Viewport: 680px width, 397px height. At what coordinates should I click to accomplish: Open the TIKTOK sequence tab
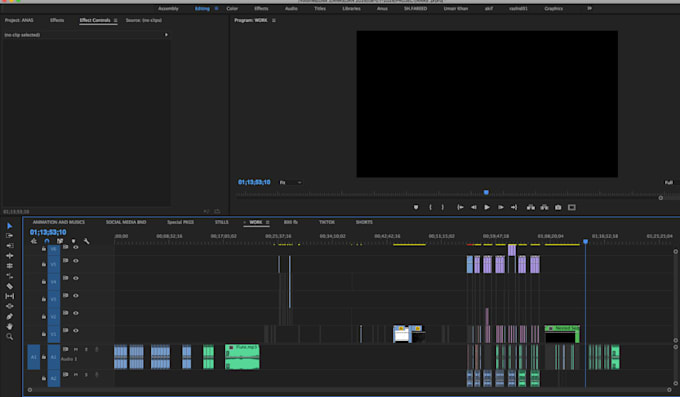pyautogui.click(x=327, y=222)
